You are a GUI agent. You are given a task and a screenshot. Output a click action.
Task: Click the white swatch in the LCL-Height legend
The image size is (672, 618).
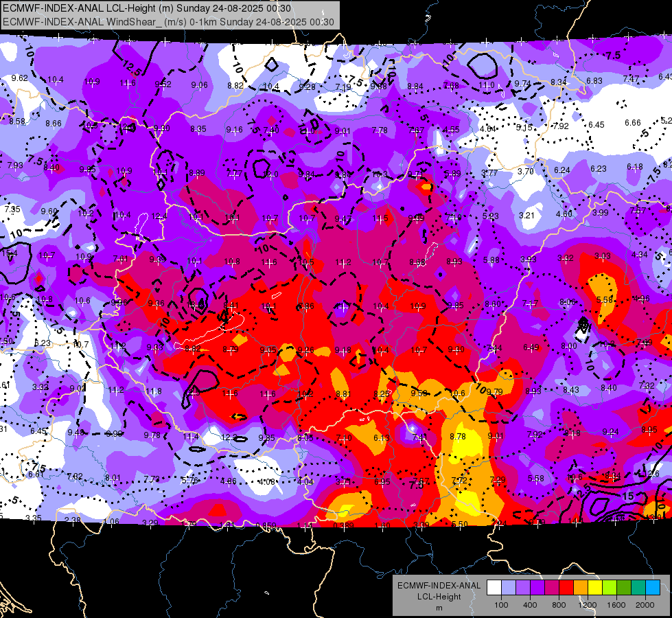tap(494, 588)
